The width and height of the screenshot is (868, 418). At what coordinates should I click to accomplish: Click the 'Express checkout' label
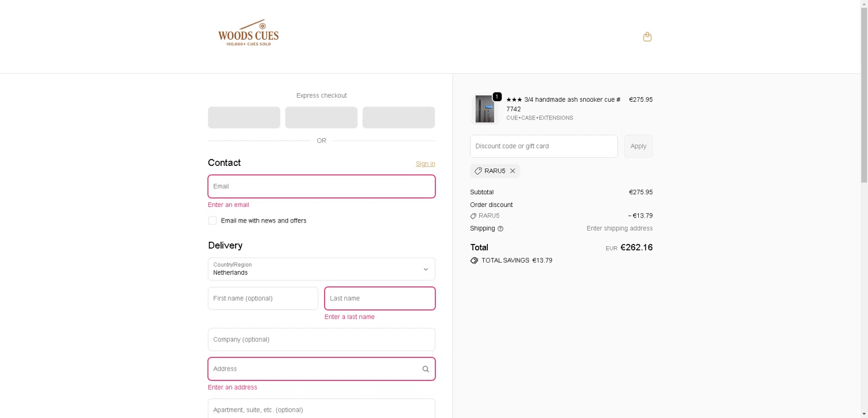322,95
